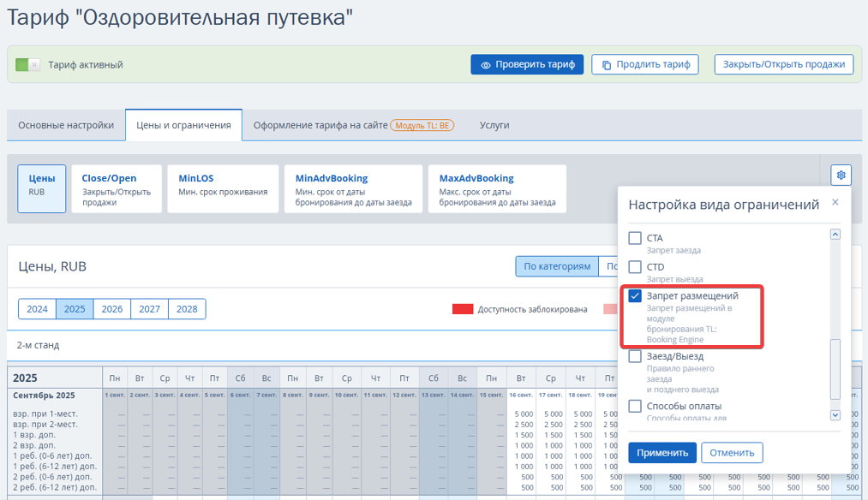Enable the CTD checkbox
This screenshot has height=500, width=868.
click(635, 267)
